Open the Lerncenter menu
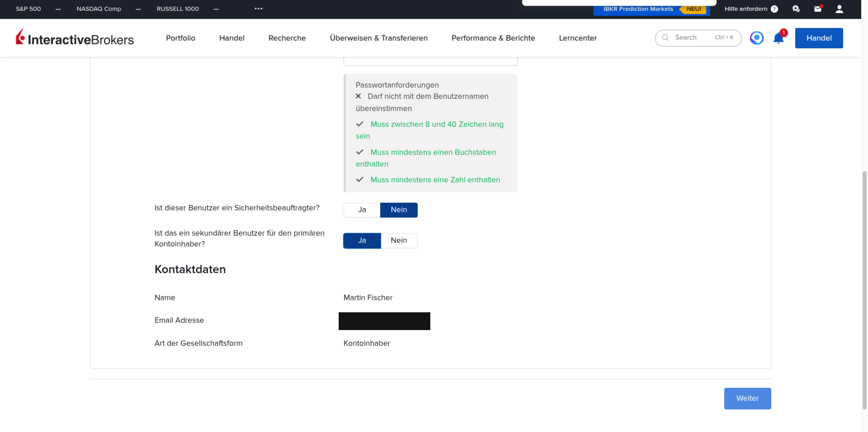Screen dimensions: 868x432 tap(578, 38)
